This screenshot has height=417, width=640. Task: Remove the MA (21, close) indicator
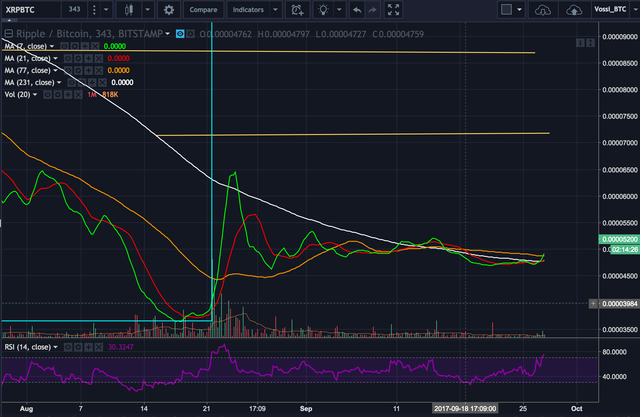99,58
